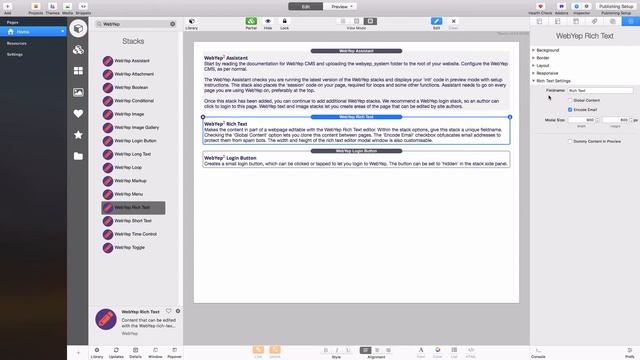Image resolution: width=640 pixels, height=360 pixels.
Task: Click the Modal Size height stepper
Action: [631, 120]
